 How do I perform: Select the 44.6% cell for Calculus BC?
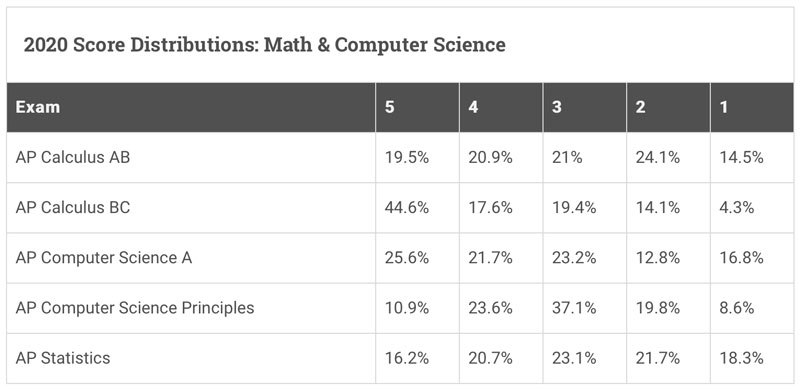click(x=417, y=208)
